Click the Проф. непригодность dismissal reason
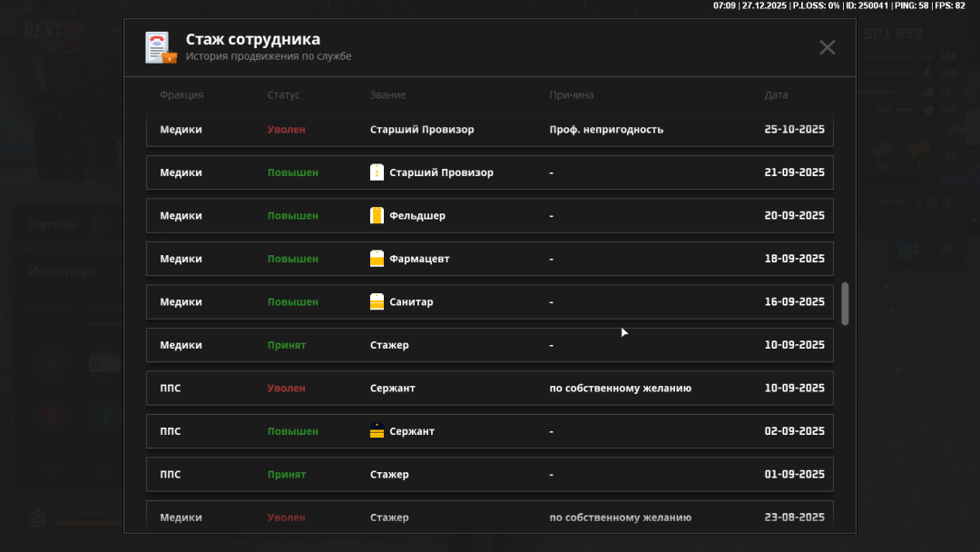The width and height of the screenshot is (980, 552). click(606, 130)
